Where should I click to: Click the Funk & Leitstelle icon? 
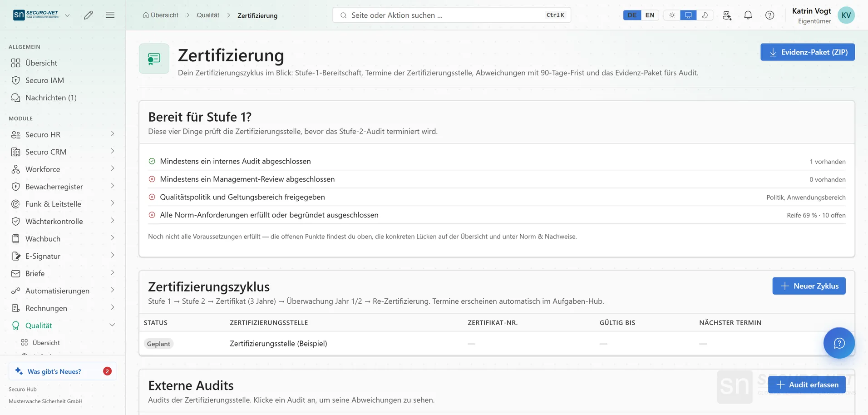click(16, 204)
